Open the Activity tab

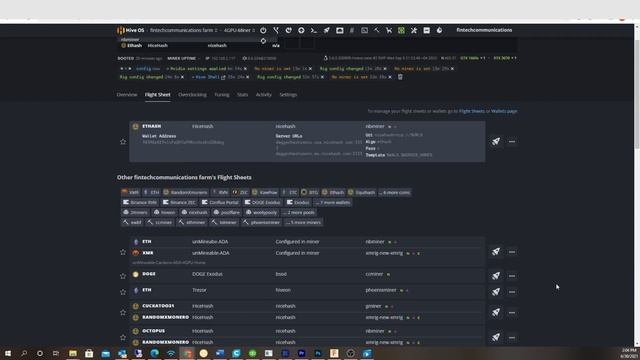tap(264, 95)
